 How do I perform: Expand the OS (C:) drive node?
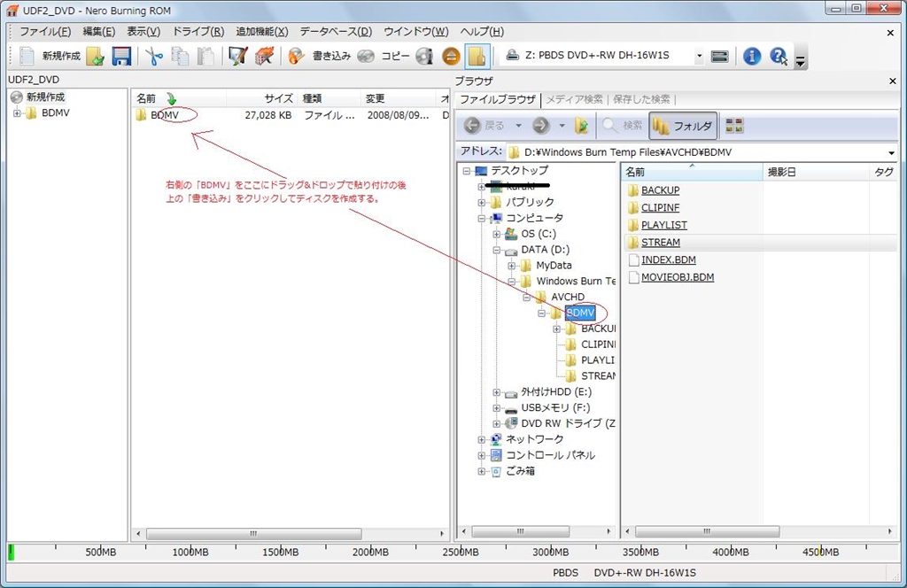click(x=496, y=234)
